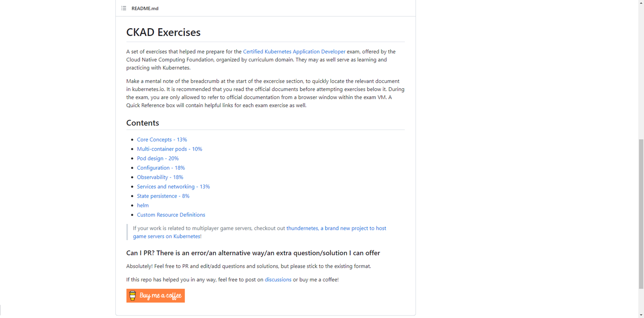
Task: Open Custom Resource Definitions link
Action: [x=171, y=215]
